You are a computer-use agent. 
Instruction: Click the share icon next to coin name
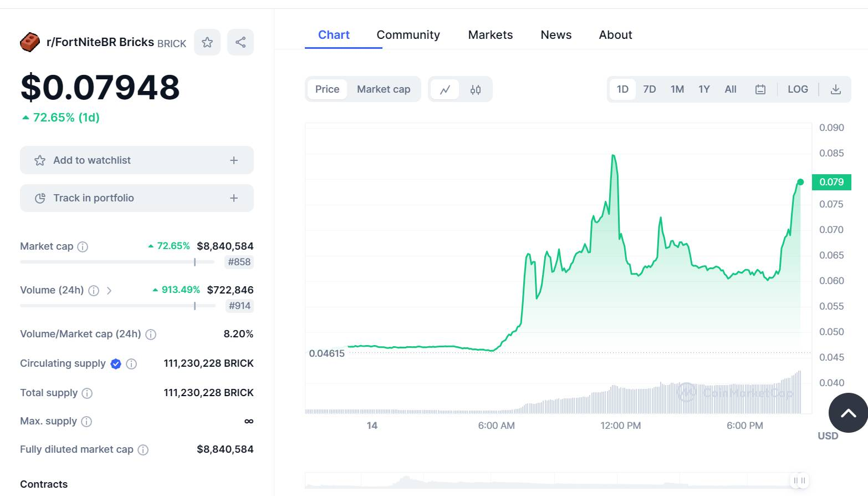(241, 42)
